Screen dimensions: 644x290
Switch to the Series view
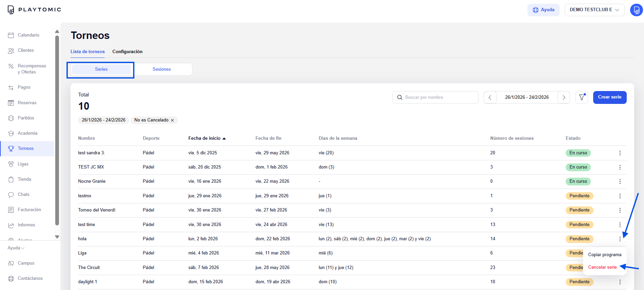101,69
